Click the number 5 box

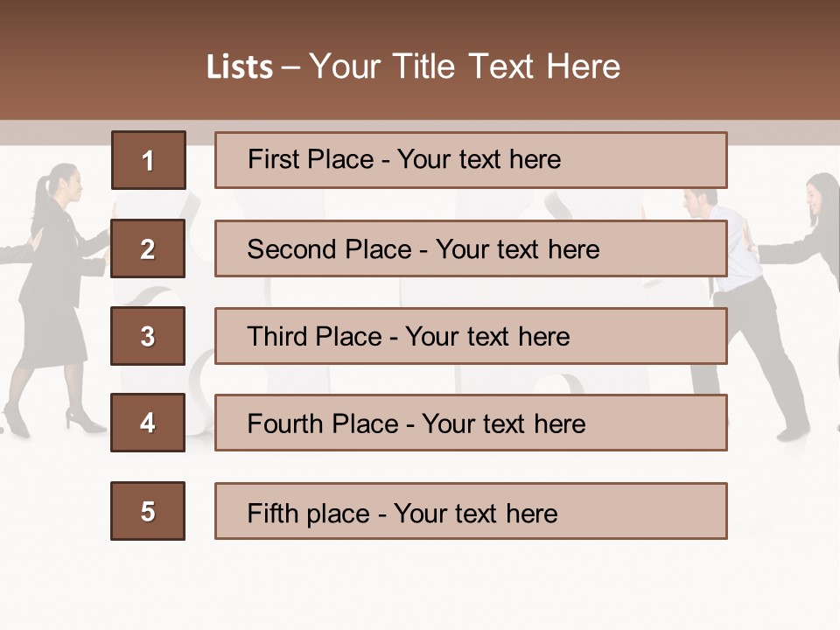[x=148, y=511]
